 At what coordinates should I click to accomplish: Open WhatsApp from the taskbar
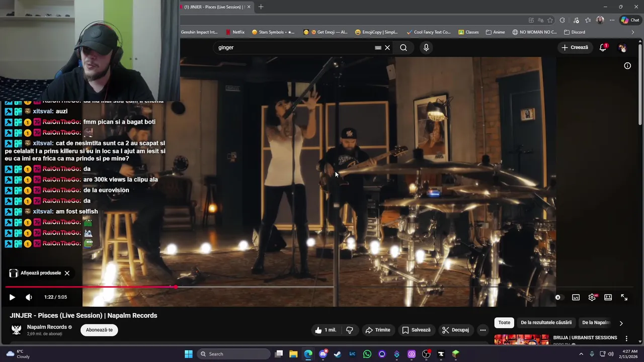tap(367, 354)
